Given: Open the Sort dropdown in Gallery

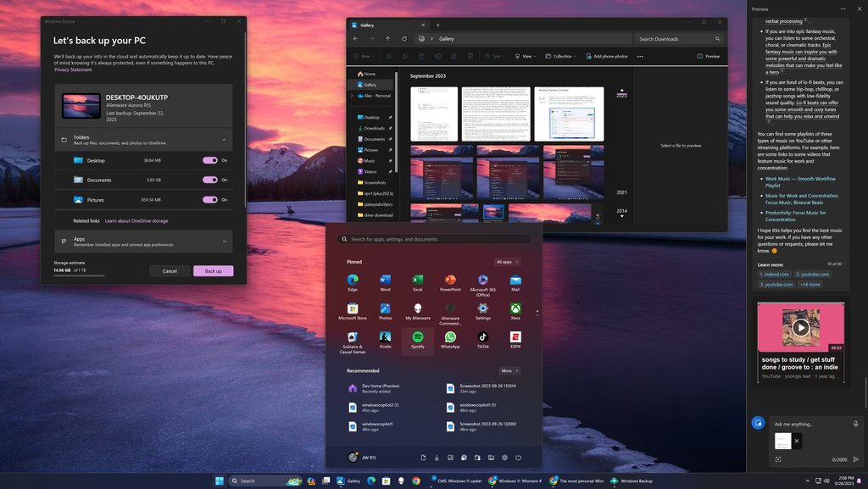Looking at the screenshot, I should 495,56.
